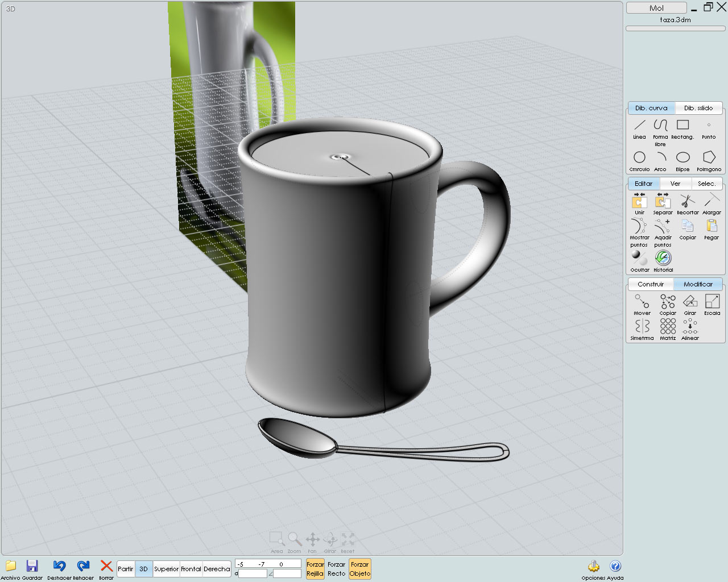Switch to the Partir split view
Image resolution: width=728 pixels, height=582 pixels.
pos(126,569)
